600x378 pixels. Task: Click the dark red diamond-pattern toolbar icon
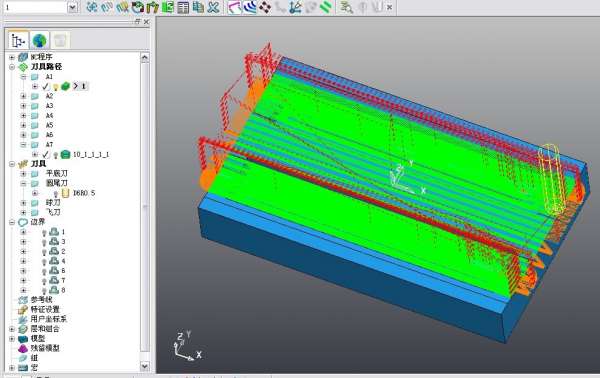(265, 7)
